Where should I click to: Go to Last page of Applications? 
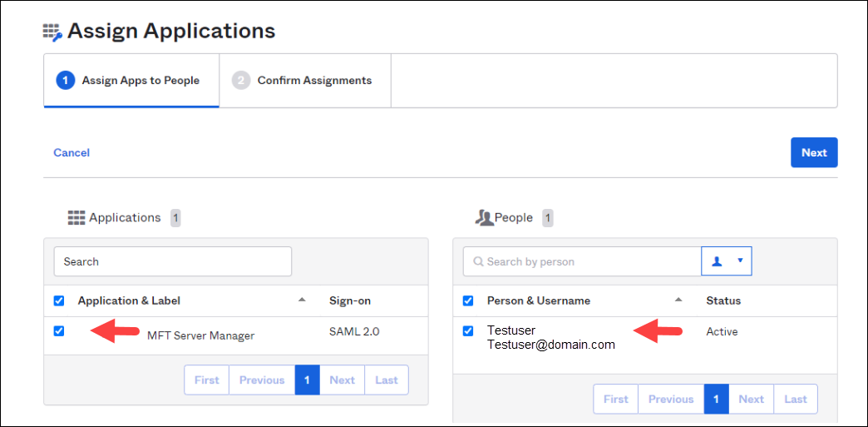coord(387,380)
